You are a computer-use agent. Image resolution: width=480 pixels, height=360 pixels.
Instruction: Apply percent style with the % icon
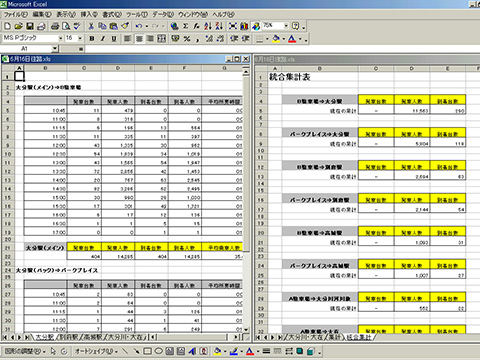pyautogui.click(x=187, y=39)
